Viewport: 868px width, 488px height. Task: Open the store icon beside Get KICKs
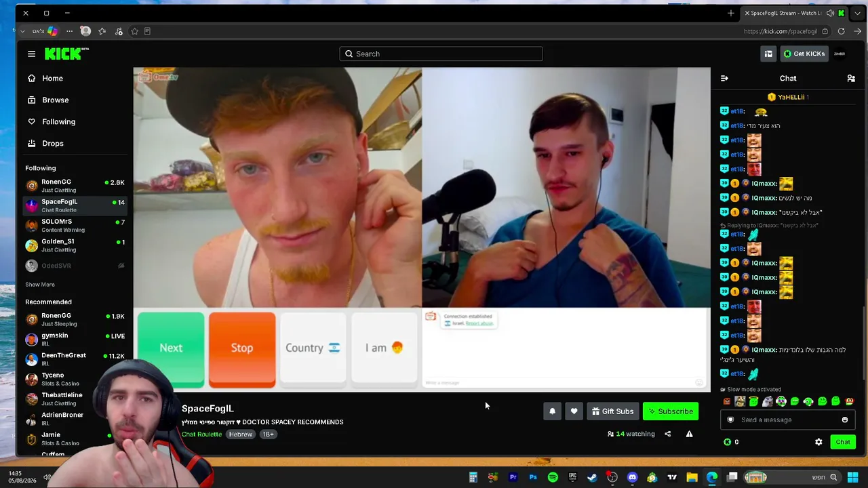tap(768, 54)
